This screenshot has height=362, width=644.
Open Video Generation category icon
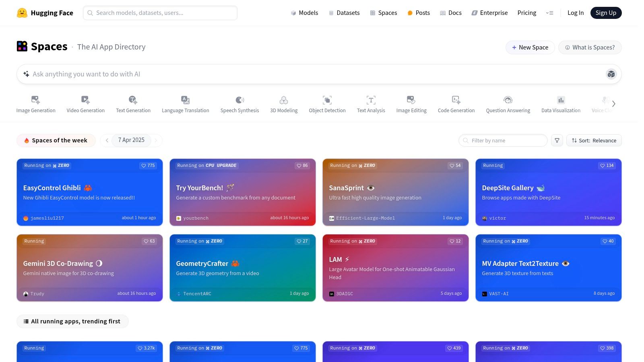(x=85, y=100)
